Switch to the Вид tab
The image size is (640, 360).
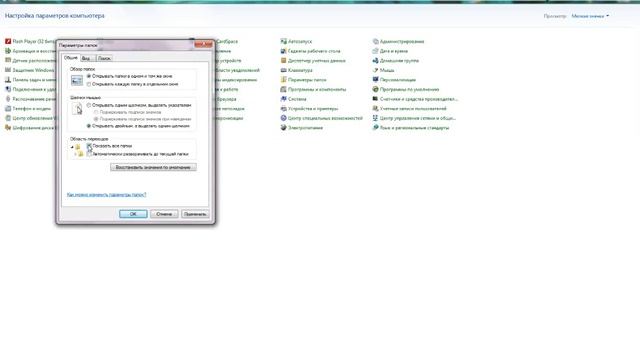point(86,58)
